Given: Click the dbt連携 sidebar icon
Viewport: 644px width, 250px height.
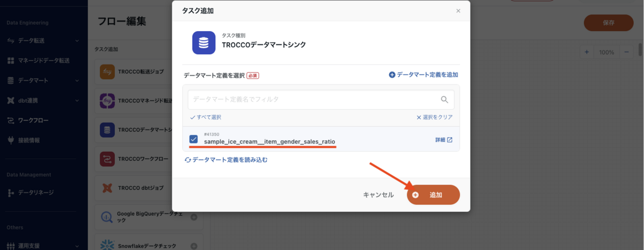Looking at the screenshot, I should pos(11,101).
